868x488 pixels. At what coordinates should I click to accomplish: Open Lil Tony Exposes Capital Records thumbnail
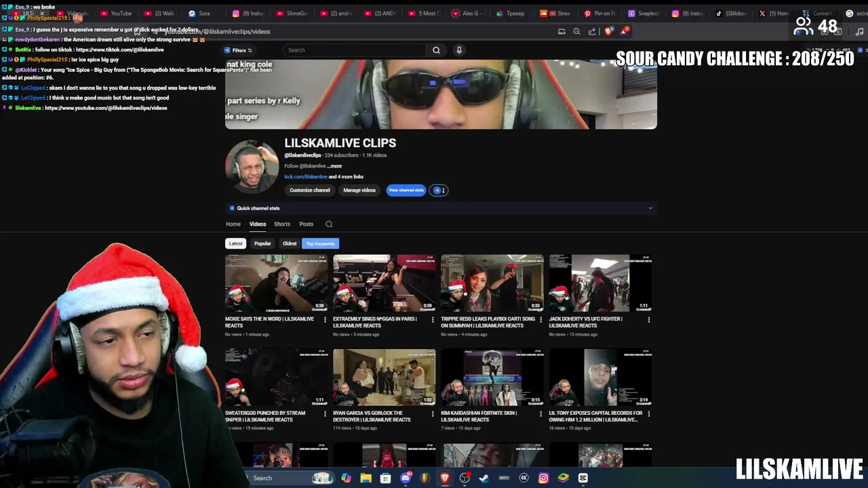pos(600,378)
